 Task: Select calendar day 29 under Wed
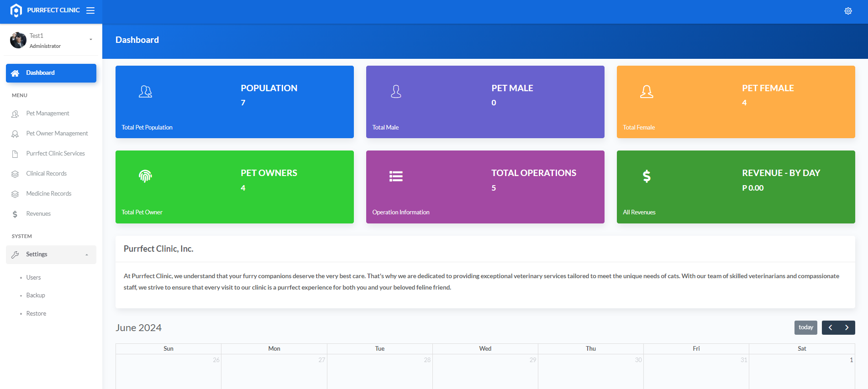[x=532, y=360]
